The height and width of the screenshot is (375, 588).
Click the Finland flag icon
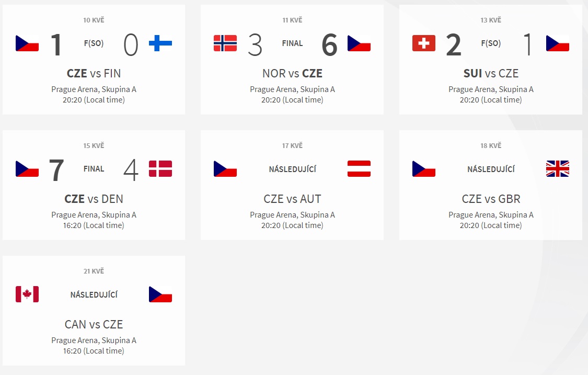coord(160,43)
